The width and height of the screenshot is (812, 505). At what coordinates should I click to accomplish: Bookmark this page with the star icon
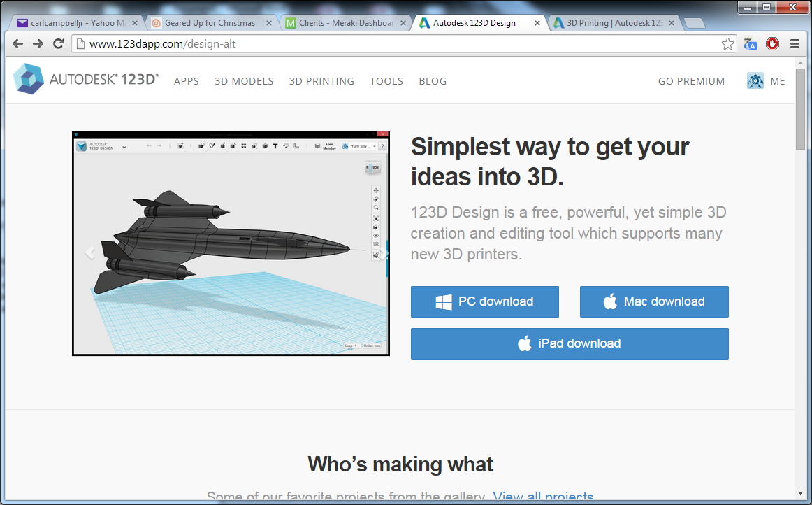click(727, 44)
